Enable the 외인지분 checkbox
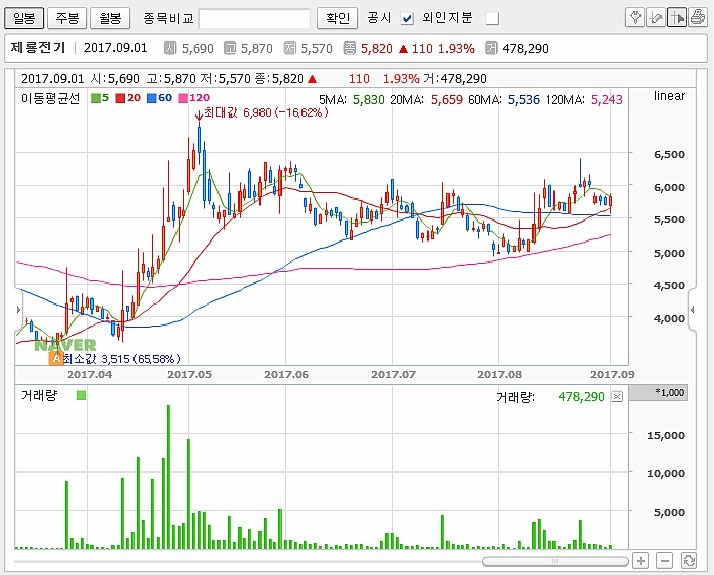714x575 pixels. [x=492, y=18]
